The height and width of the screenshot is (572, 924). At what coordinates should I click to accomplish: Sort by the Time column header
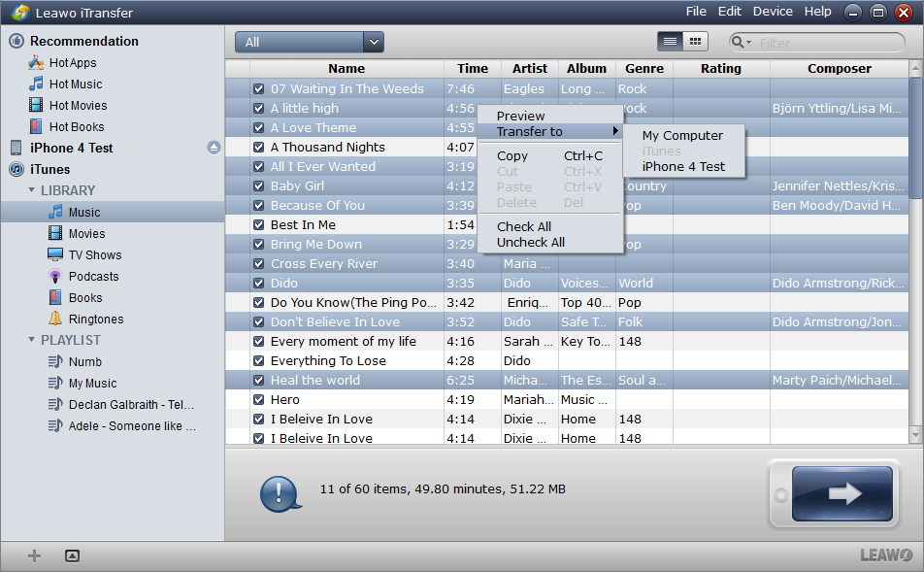pos(473,68)
